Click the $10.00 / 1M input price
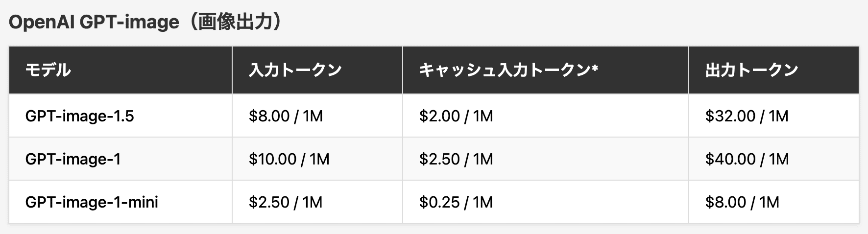868x234 pixels. click(x=289, y=159)
